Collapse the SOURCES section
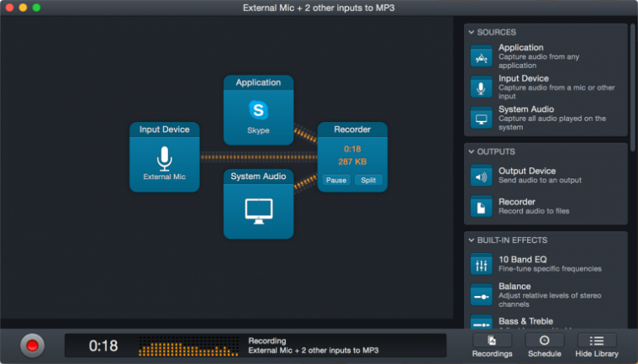The width and height of the screenshot is (638, 364). [x=472, y=32]
